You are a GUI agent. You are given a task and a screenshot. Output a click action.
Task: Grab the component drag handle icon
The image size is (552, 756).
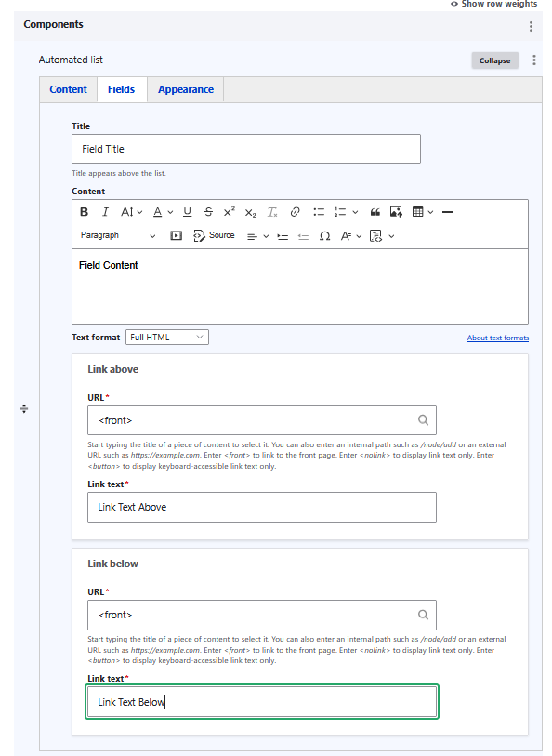(x=24, y=409)
